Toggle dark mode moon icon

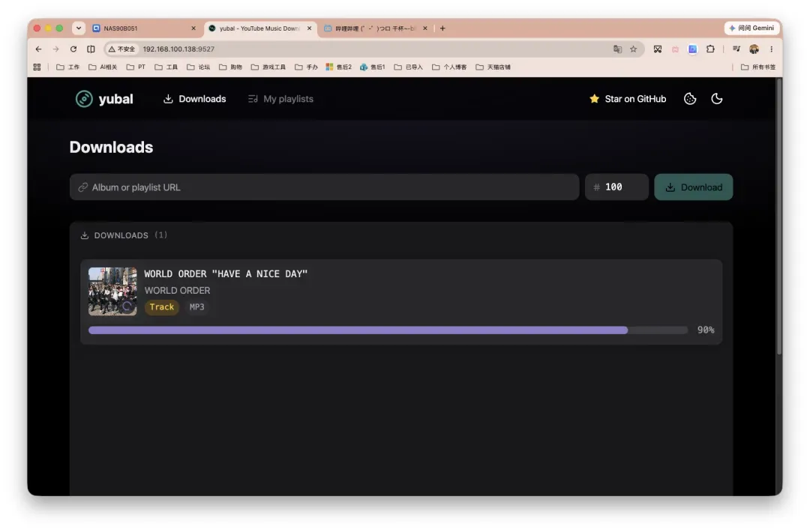click(x=716, y=99)
